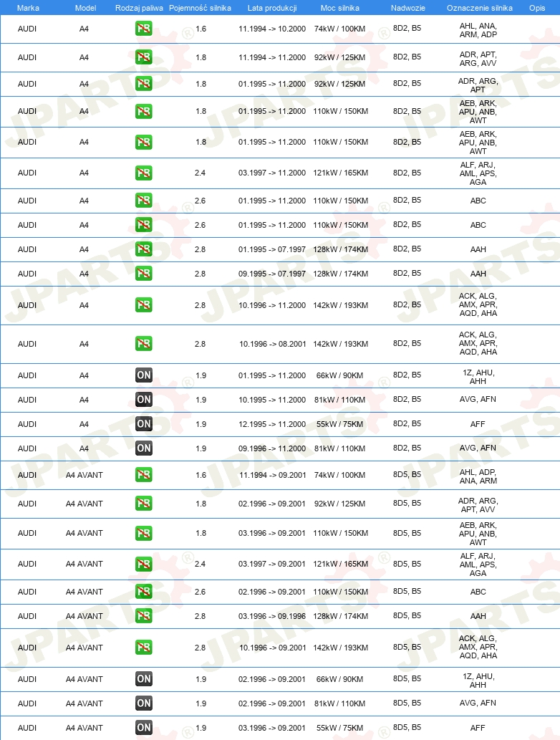Screen dimensions: 560x740
Task: Click the Model column header
Action: tap(85, 8)
